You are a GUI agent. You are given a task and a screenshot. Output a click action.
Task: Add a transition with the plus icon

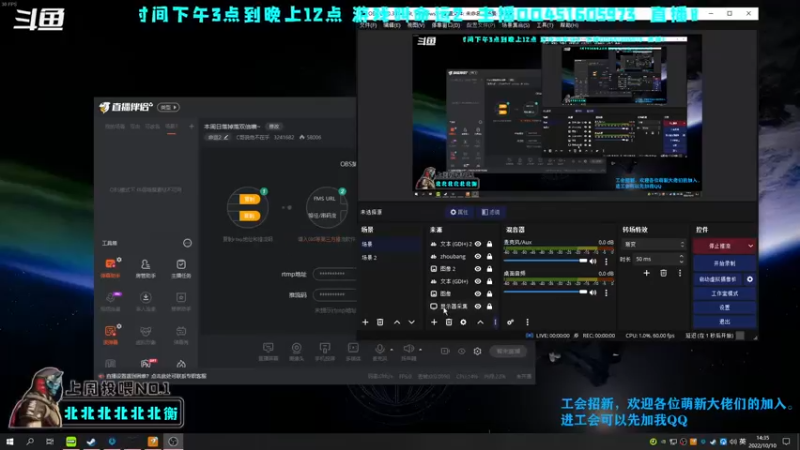click(x=646, y=273)
